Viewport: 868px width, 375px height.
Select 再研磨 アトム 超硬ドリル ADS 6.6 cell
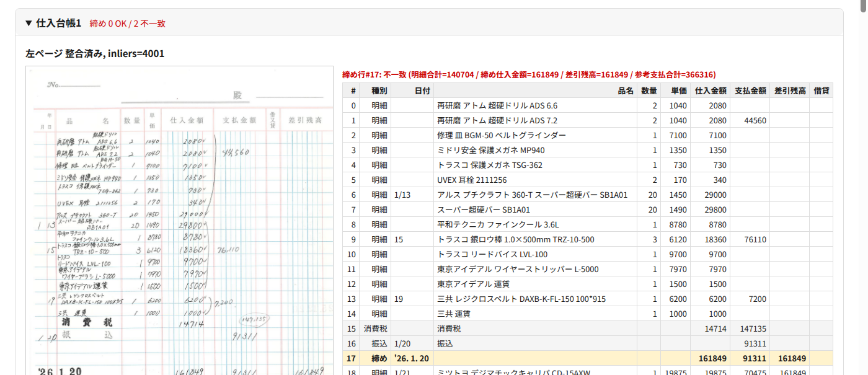pos(536,105)
